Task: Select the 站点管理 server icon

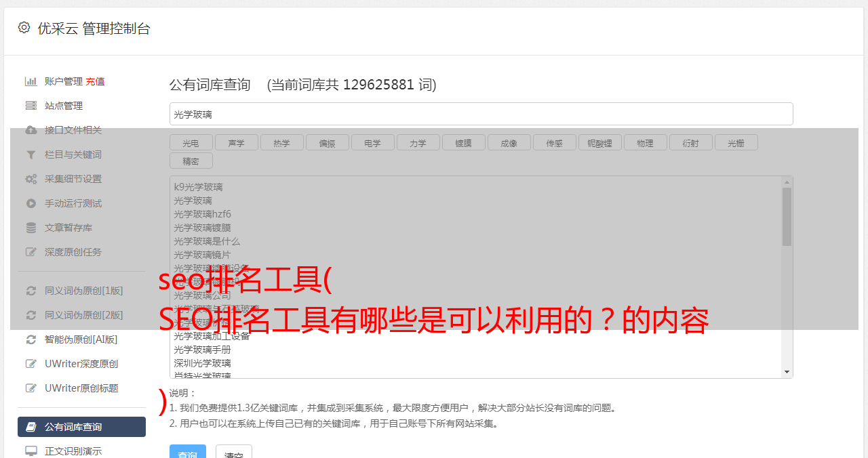Action: click(x=31, y=106)
